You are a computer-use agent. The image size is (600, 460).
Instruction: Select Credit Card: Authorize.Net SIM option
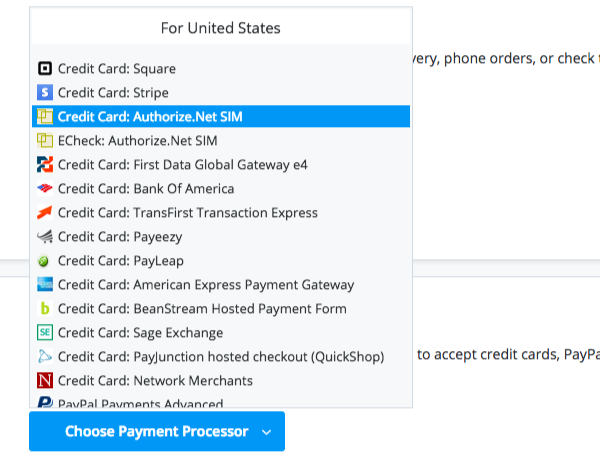tap(150, 117)
